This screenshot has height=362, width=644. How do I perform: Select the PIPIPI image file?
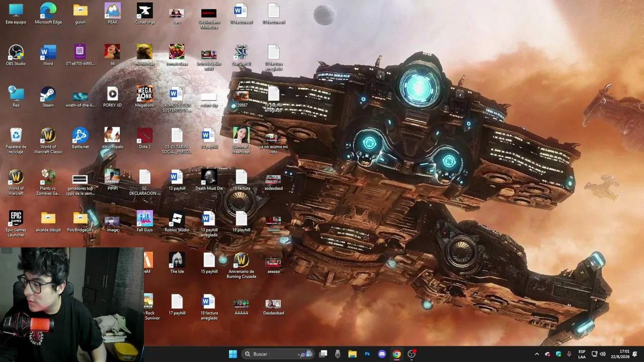112,180
